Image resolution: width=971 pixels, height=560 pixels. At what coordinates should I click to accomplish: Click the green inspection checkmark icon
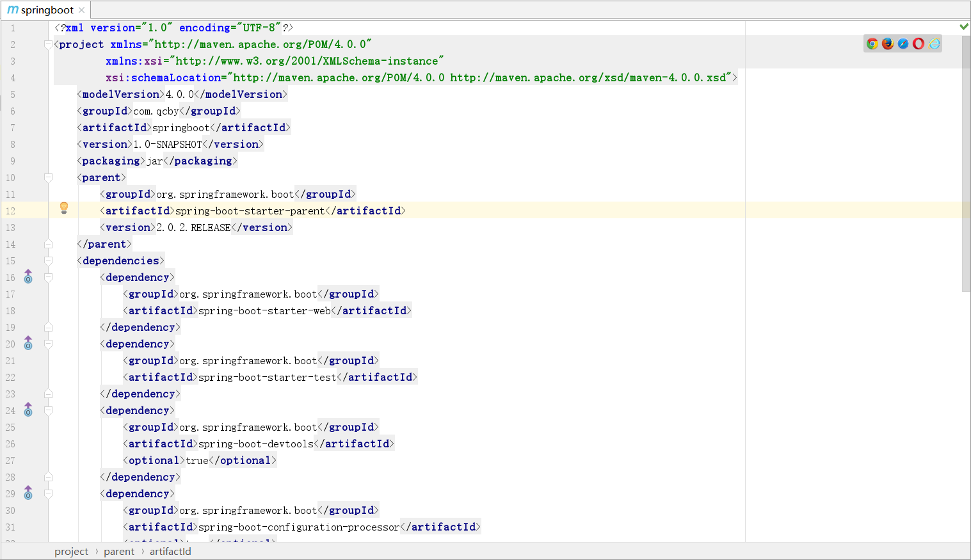pyautogui.click(x=964, y=27)
